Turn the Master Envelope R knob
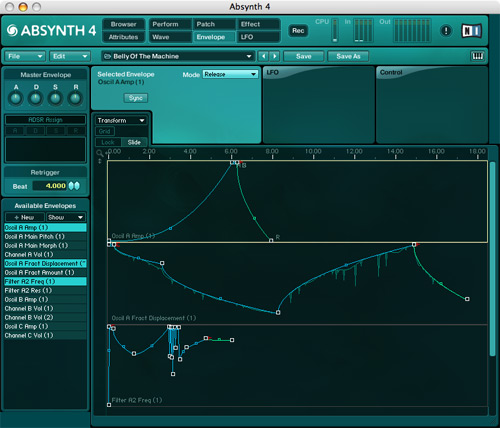 point(75,98)
